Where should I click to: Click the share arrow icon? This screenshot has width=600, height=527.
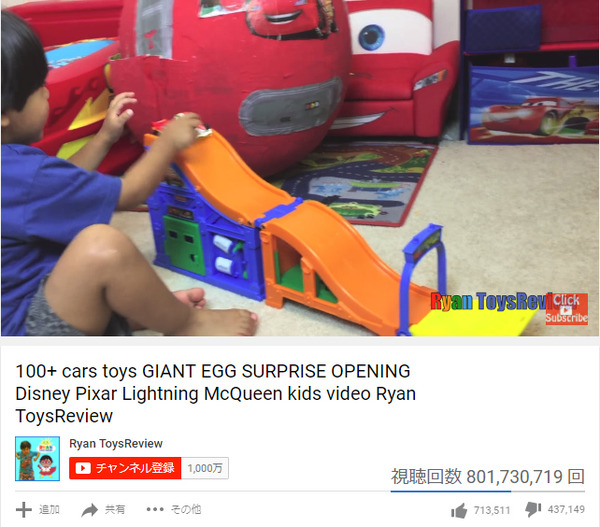(x=90, y=510)
